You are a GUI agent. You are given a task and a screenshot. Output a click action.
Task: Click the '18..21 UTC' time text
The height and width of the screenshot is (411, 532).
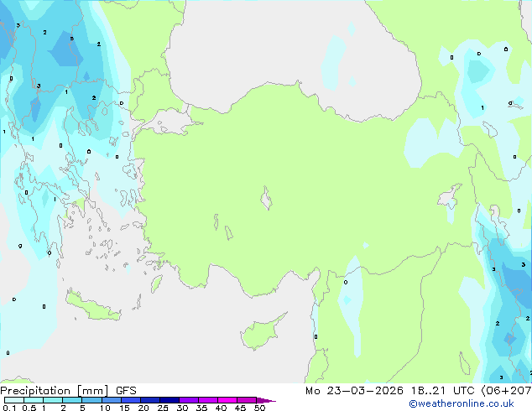click(x=443, y=391)
